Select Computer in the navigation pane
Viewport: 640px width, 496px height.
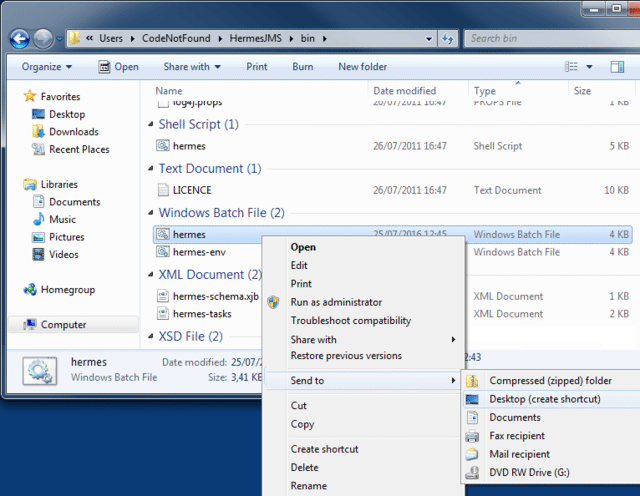(x=73, y=325)
